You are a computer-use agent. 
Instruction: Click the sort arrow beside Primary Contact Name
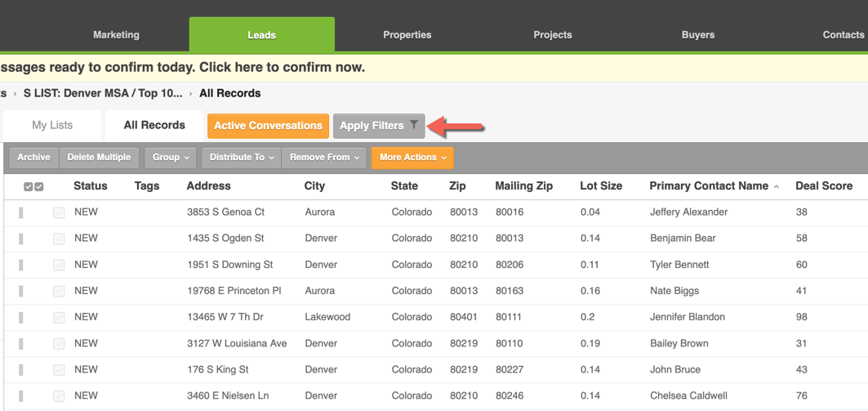[776, 187]
